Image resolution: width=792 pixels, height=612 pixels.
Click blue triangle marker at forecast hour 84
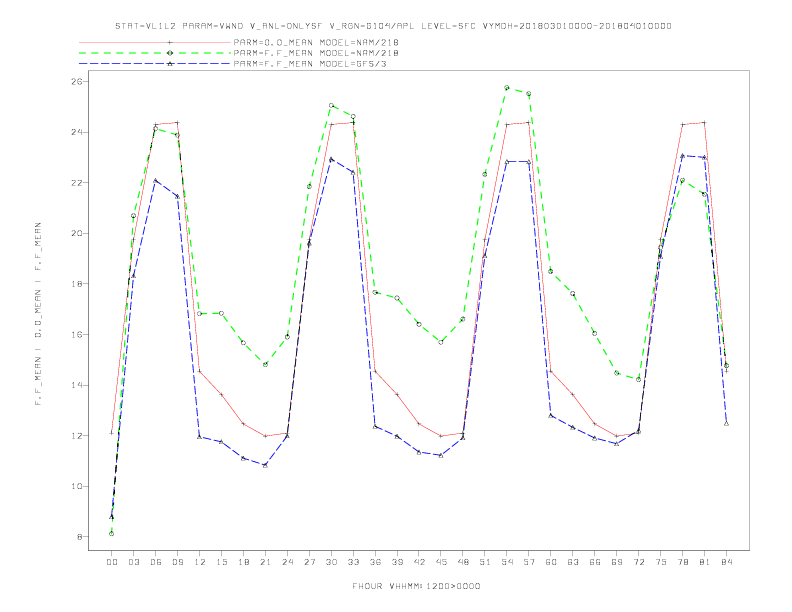point(726,424)
